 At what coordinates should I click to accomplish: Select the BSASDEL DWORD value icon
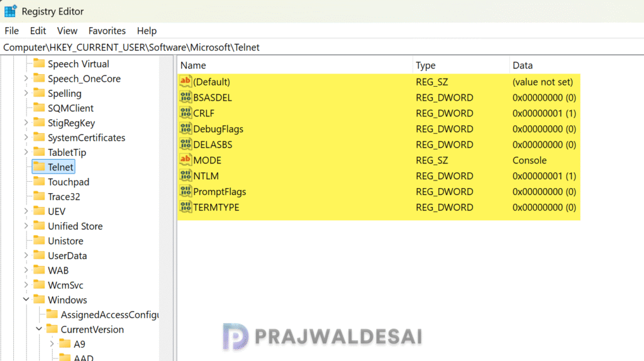(x=186, y=97)
